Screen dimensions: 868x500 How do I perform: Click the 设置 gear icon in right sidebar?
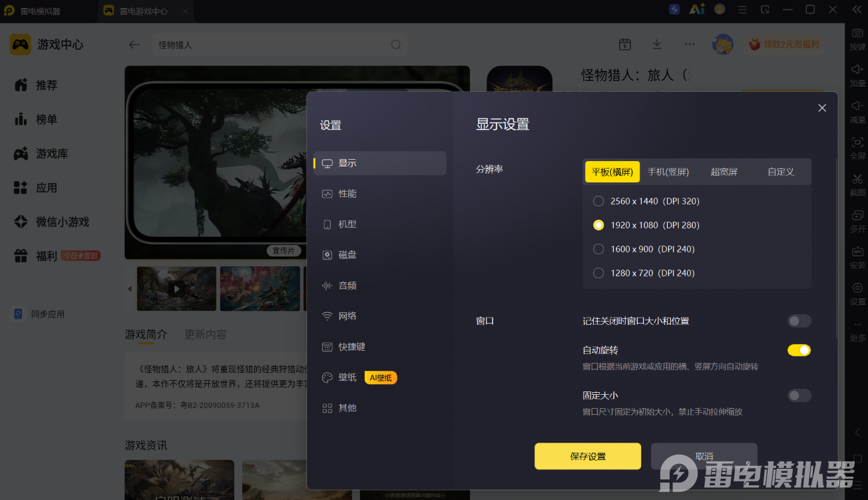click(857, 288)
